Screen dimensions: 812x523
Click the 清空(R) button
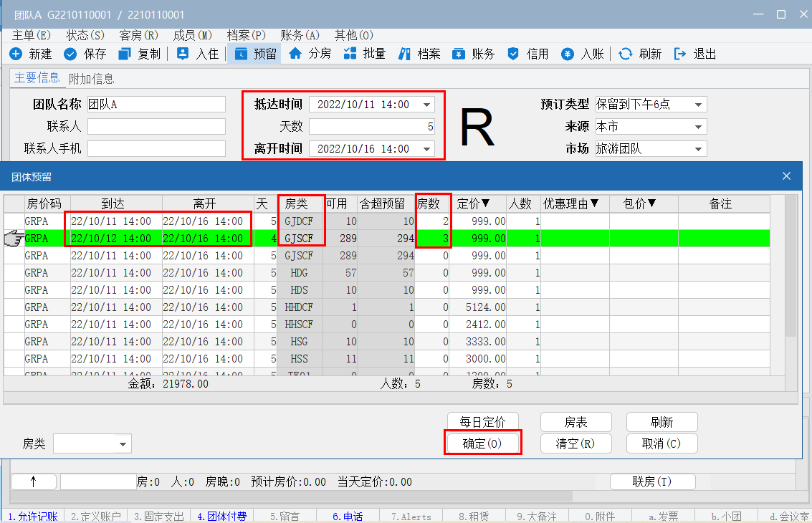576,443
